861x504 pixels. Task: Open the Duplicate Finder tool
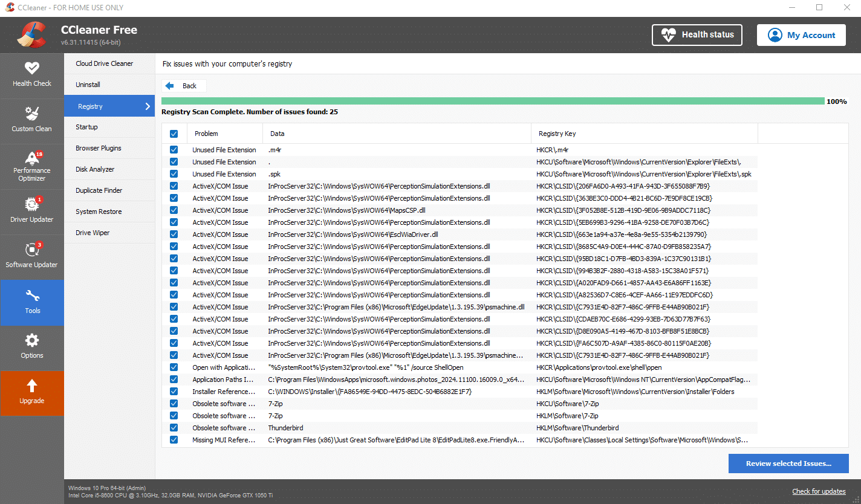coord(109,190)
